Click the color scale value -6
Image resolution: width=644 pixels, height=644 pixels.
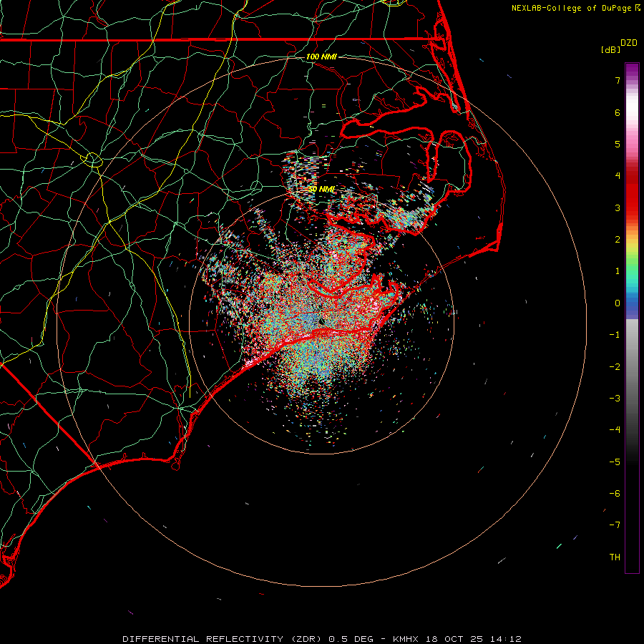click(x=615, y=494)
